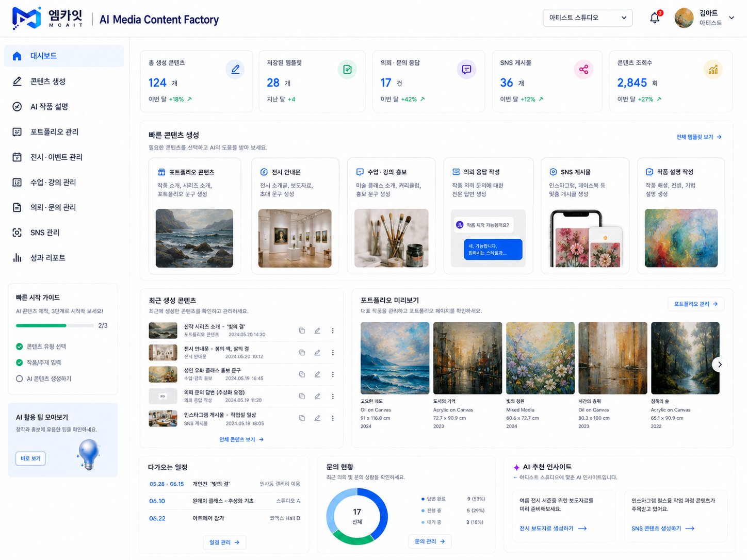Copy the 신작 시리즈 소개 content item
747x560 pixels.
click(x=302, y=331)
